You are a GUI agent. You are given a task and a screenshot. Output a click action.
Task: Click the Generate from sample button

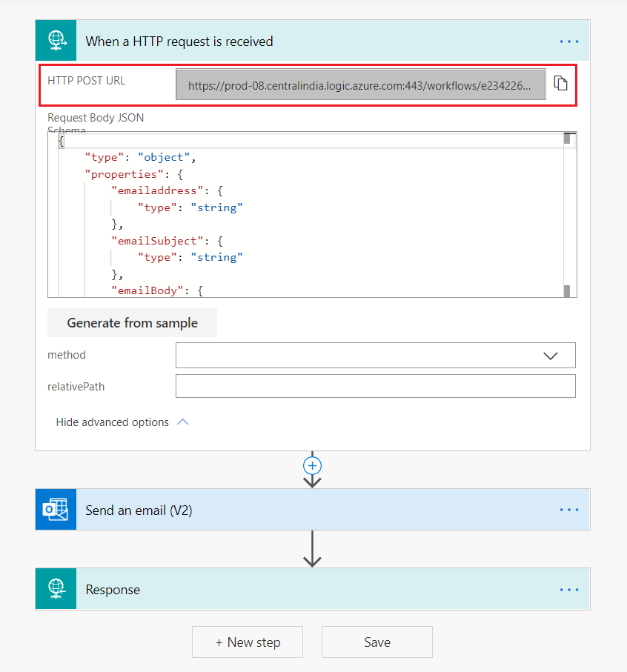(x=132, y=323)
